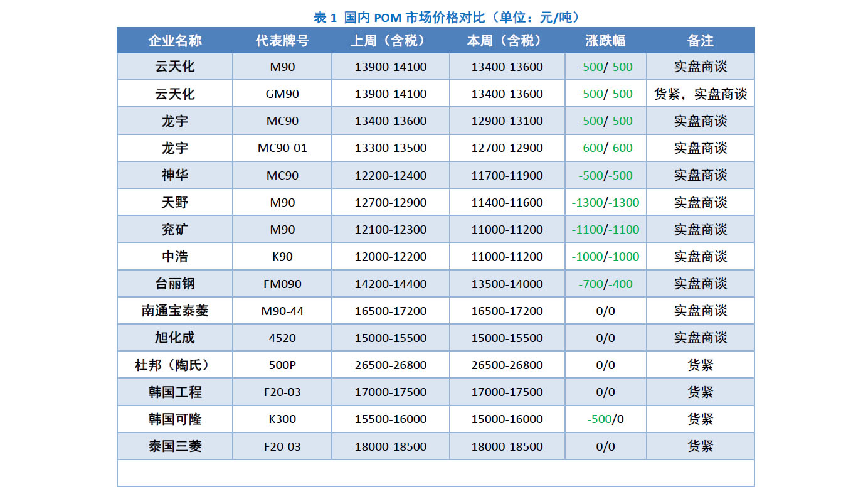The width and height of the screenshot is (868, 489).
Task: Select last week's price 12000-12200
Action: [391, 257]
